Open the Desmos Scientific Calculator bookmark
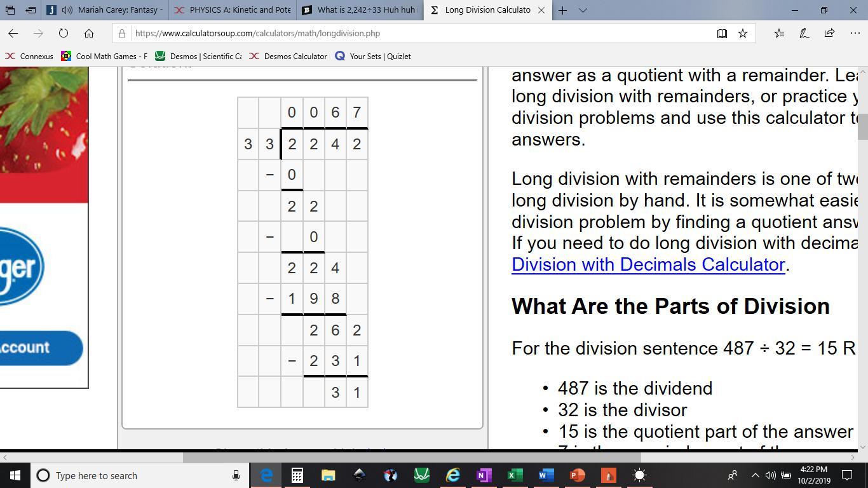Screen dimensions: 868x488 tap(198, 57)
